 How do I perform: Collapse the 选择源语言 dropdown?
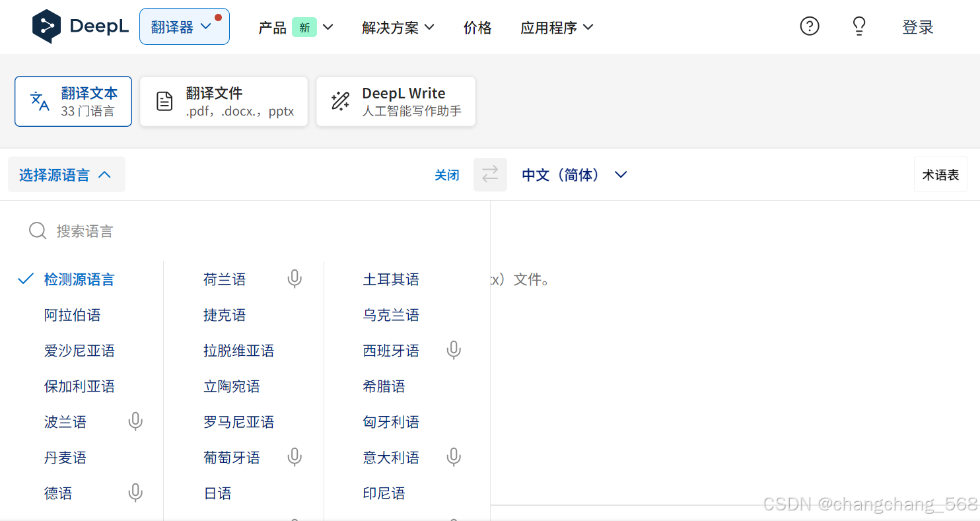tap(66, 175)
